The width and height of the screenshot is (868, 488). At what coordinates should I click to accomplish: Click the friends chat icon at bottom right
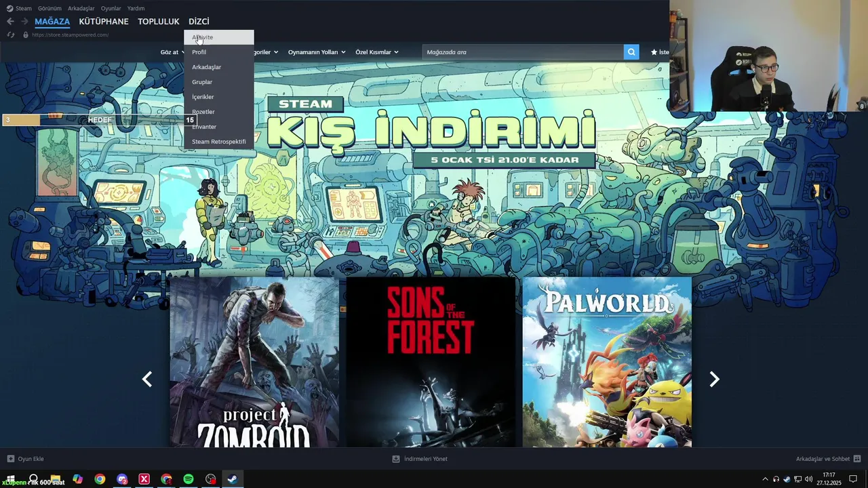tap(857, 459)
